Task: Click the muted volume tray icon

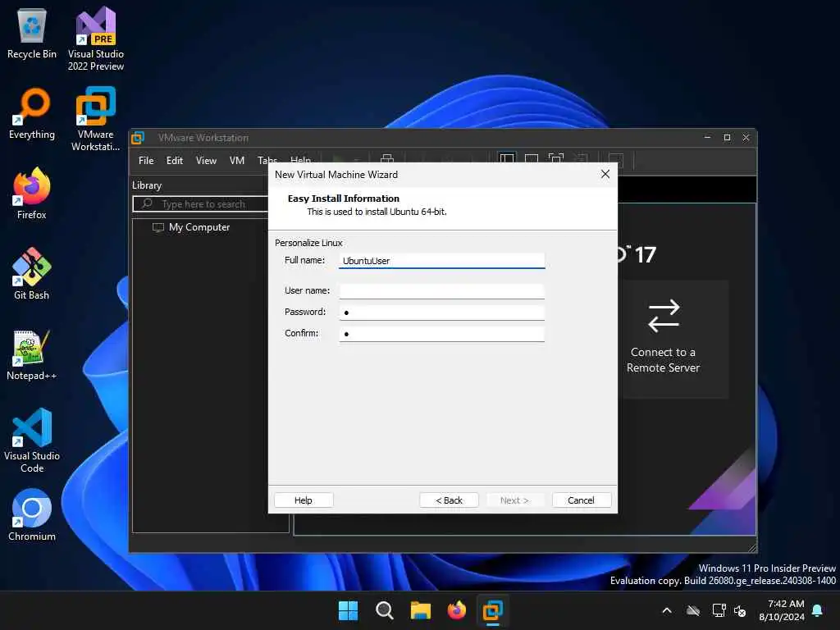Action: [x=740, y=610]
